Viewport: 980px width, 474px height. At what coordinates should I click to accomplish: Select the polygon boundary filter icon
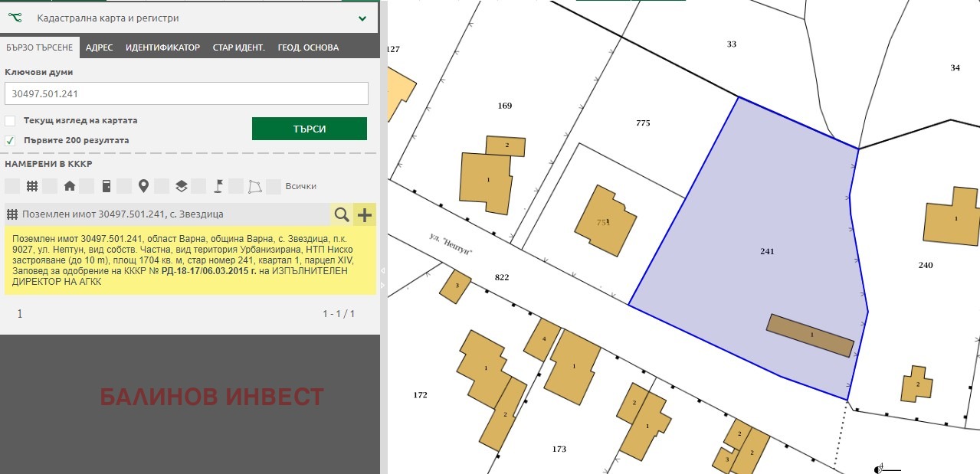(x=254, y=186)
